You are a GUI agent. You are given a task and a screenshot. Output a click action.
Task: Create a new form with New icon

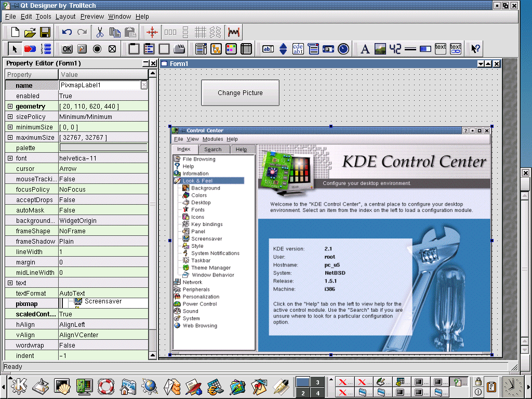(15, 32)
